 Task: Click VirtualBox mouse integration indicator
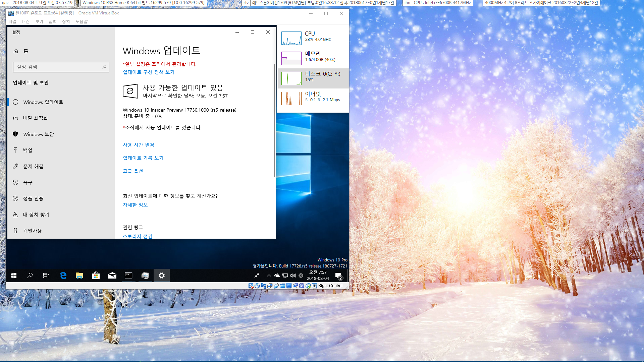pos(308,286)
